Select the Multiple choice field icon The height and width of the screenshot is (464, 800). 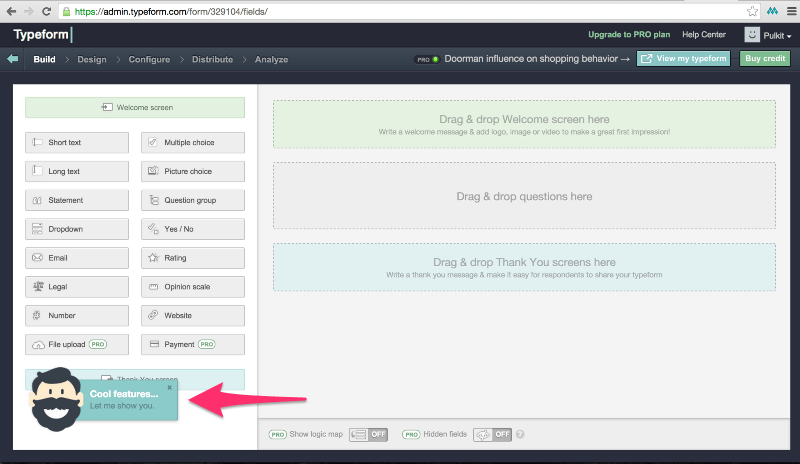point(153,142)
